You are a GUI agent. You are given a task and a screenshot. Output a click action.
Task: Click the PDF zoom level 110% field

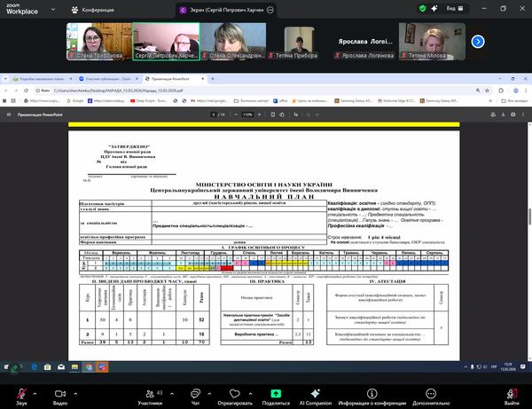coord(245,114)
